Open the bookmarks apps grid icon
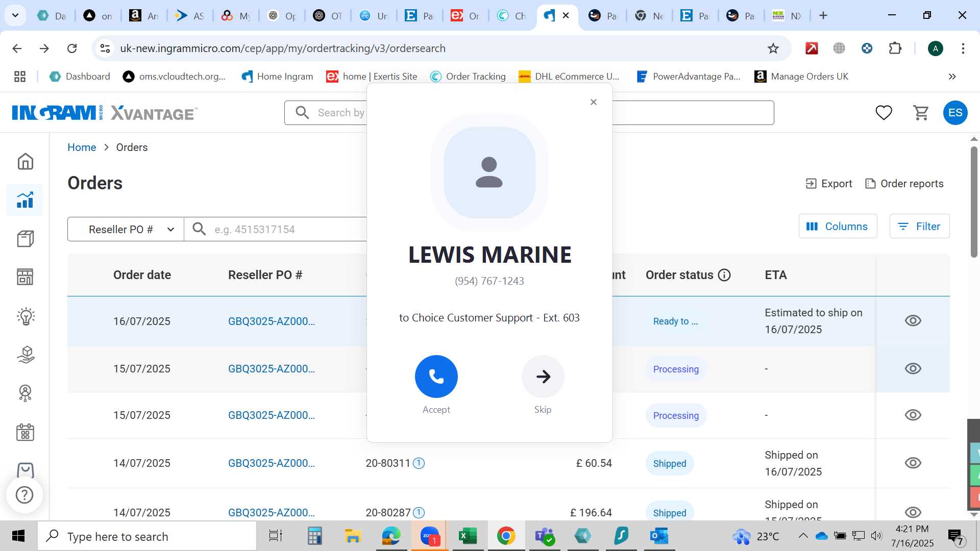Viewport: 980px width, 551px height. click(x=20, y=77)
